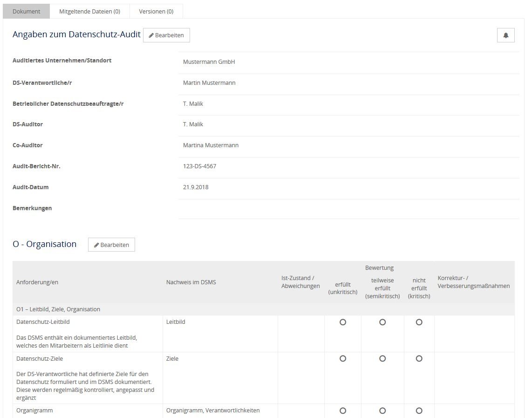Click the notification bell icon
The width and height of the screenshot is (532, 418).
tap(505, 35)
